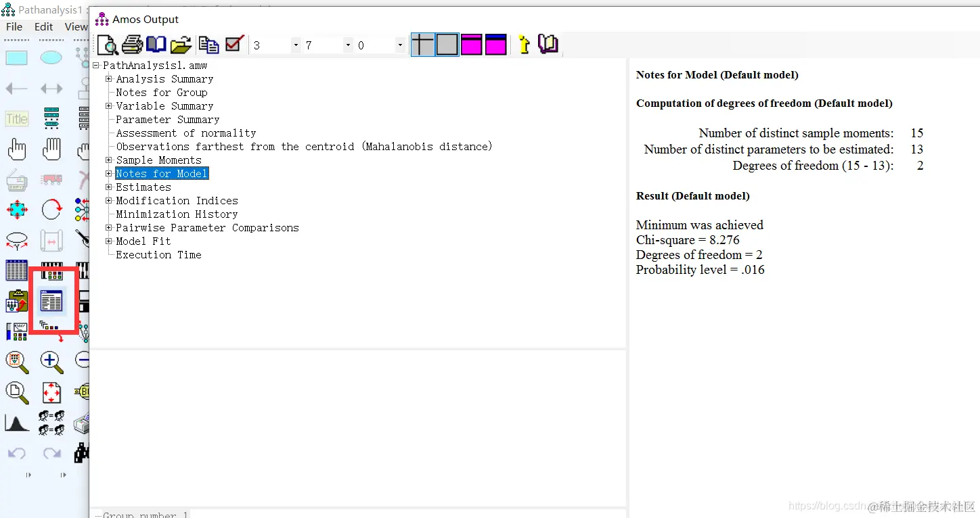
Task: Select Parameter Summary in tree
Action: (x=168, y=120)
